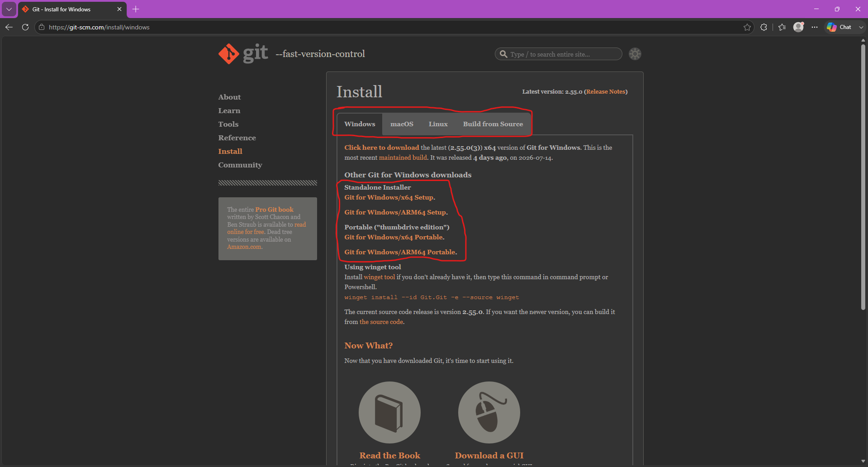868x467 pixels.
Task: Open the Copilot Chat button
Action: pos(840,27)
